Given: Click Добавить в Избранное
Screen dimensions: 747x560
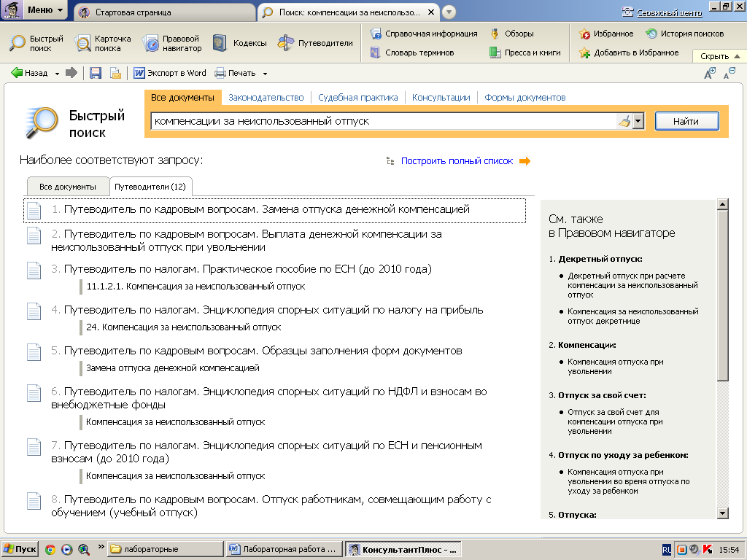Looking at the screenshot, I should [x=629, y=52].
